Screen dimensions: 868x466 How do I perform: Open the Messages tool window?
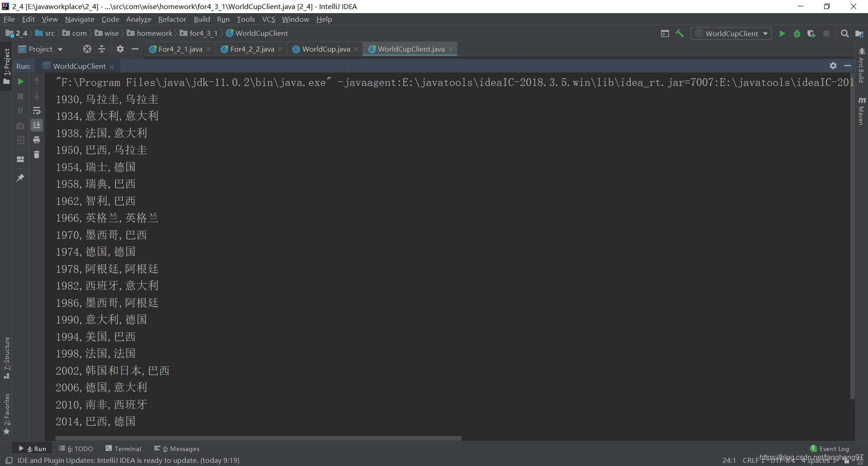tap(177, 448)
